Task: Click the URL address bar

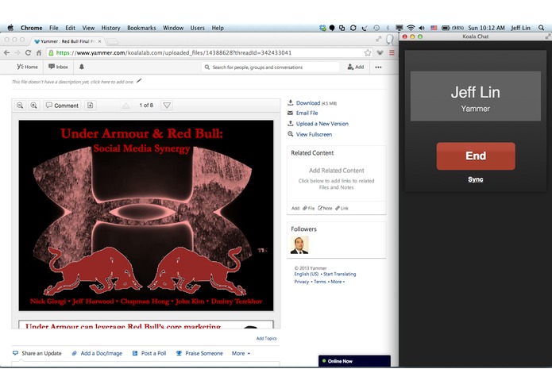Action: pyautogui.click(x=210, y=52)
